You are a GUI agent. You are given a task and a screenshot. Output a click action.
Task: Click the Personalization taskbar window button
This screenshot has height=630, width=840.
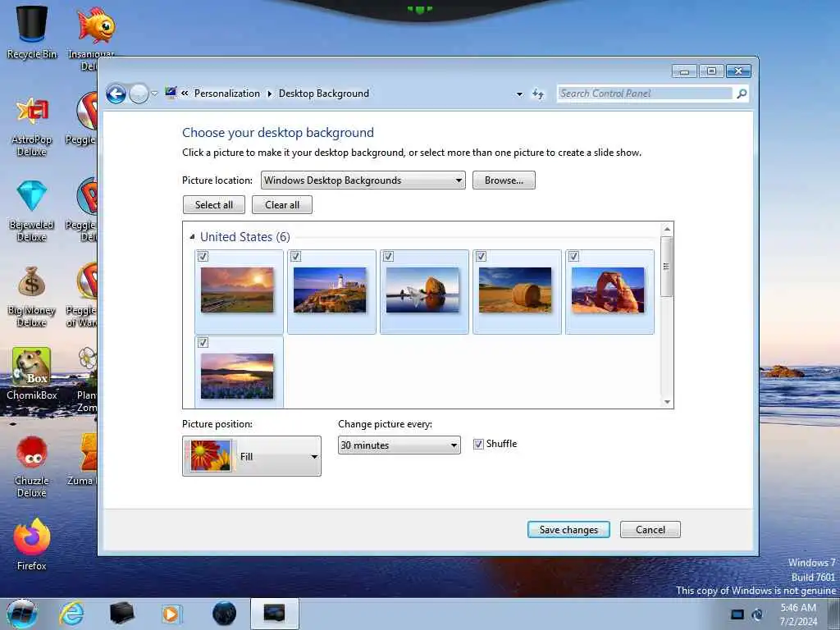click(274, 614)
